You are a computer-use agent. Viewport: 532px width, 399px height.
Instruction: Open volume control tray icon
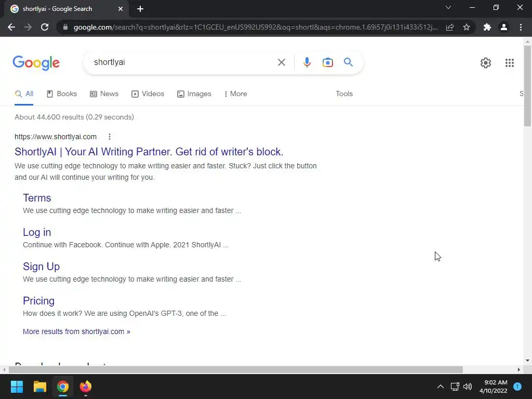pyautogui.click(x=468, y=387)
